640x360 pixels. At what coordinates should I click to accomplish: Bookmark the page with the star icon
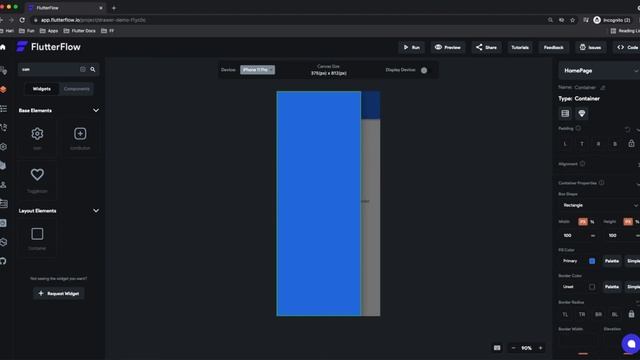573,20
